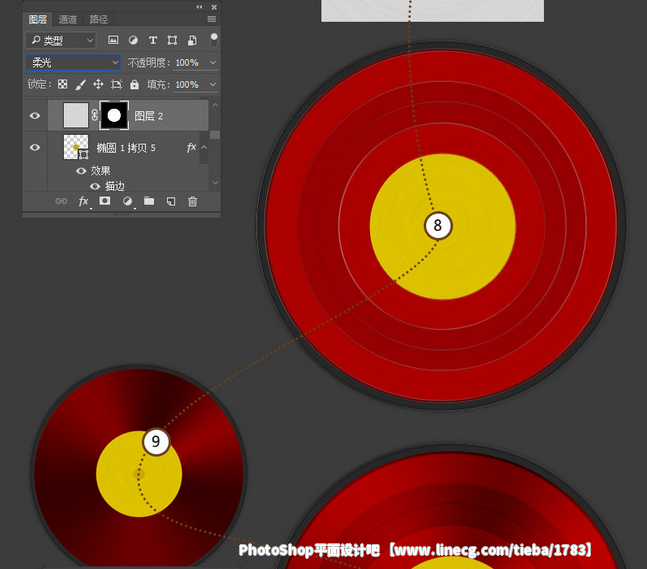This screenshot has width=647, height=569.
Task: Create a new group folder icon
Action: tap(149, 201)
